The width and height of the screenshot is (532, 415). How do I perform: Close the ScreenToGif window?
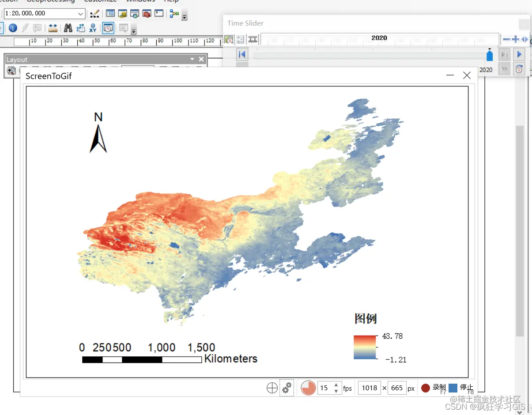click(467, 75)
